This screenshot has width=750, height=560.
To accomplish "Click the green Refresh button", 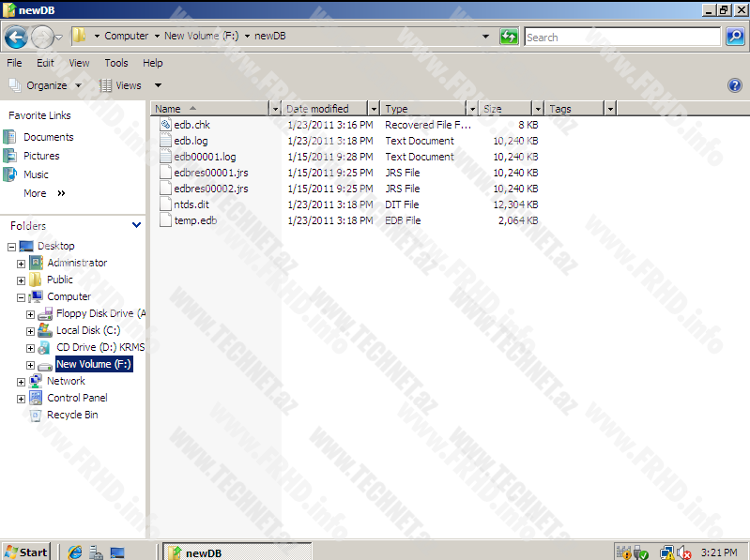I will (x=509, y=37).
